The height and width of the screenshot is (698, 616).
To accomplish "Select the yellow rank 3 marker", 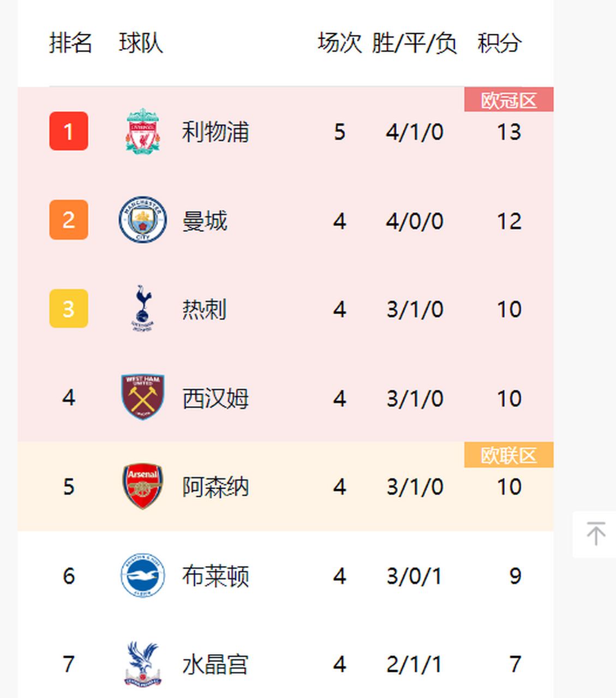I will [x=69, y=309].
